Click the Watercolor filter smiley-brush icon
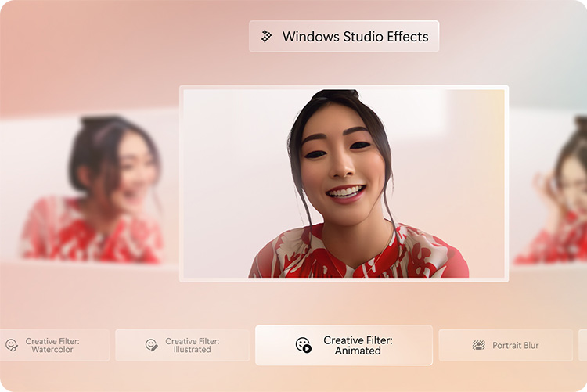Image resolution: width=587 pixels, height=392 pixels. [x=12, y=345]
